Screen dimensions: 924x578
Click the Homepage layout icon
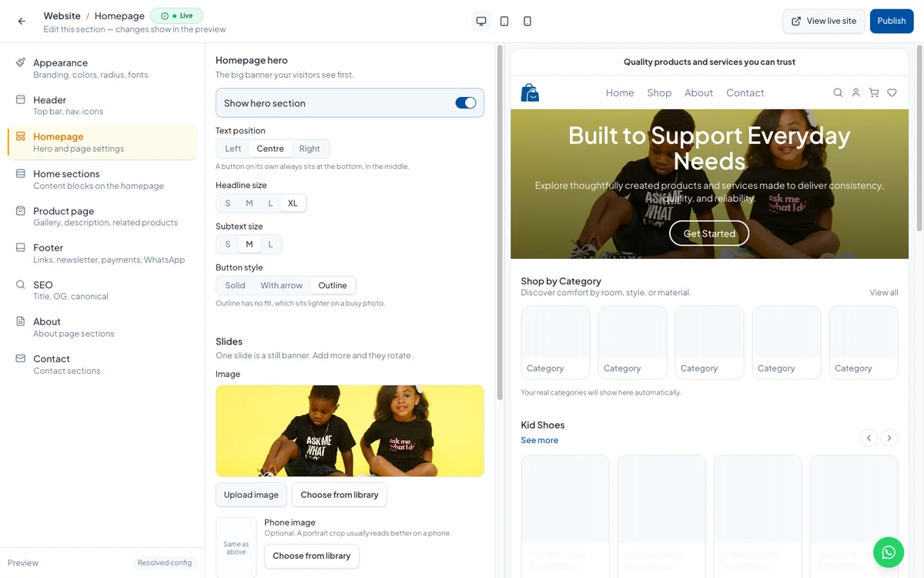[21, 136]
